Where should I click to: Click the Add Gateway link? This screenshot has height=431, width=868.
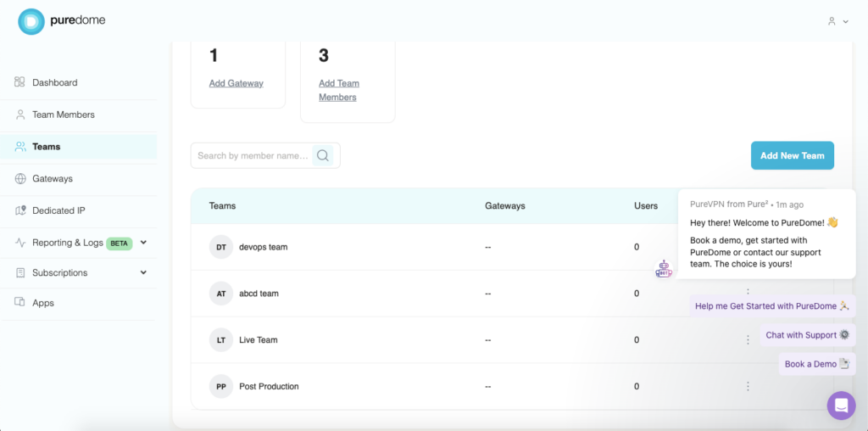(236, 83)
